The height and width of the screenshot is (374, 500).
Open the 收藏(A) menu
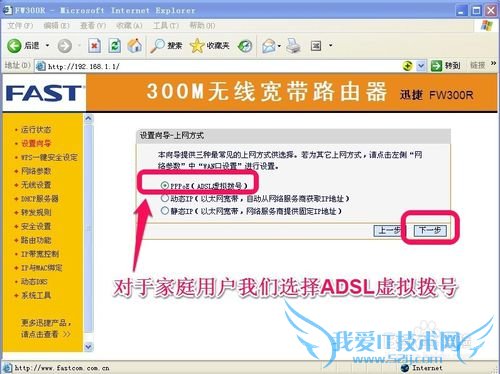click(x=129, y=26)
